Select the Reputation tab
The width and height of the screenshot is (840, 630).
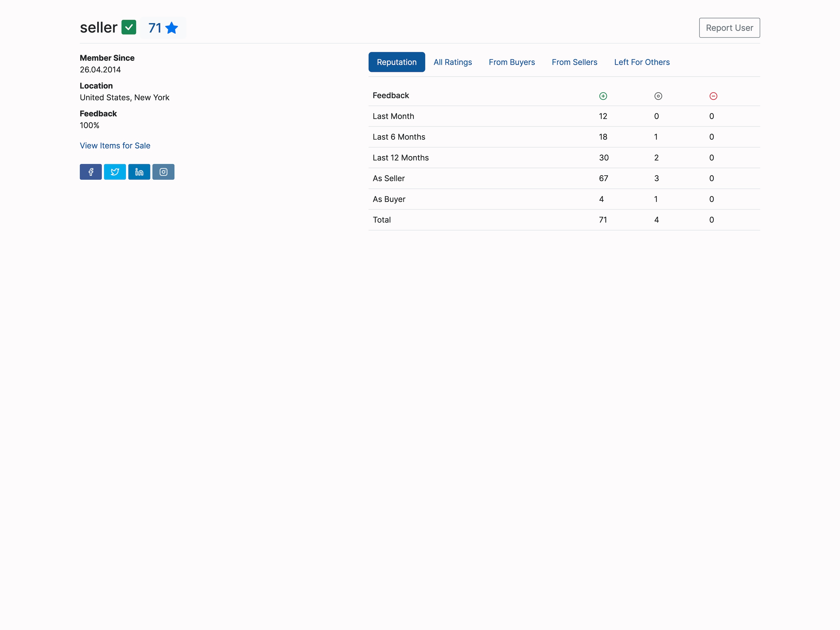coord(396,62)
